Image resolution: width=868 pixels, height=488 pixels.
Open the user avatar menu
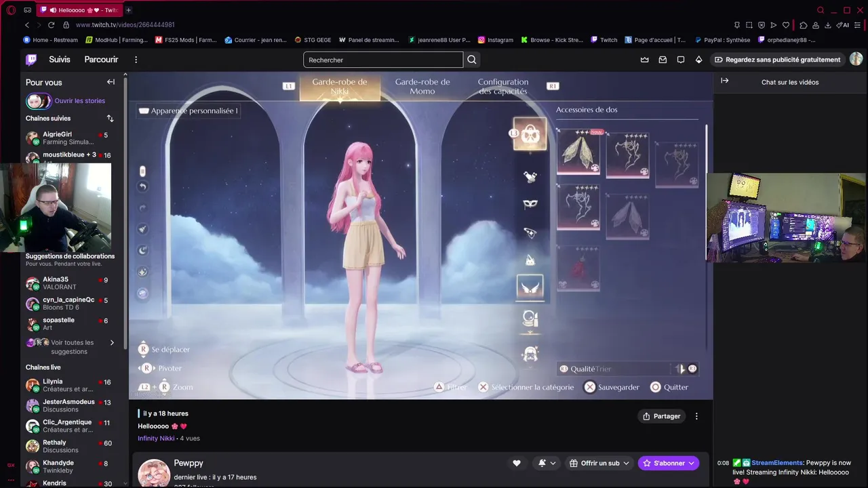tap(856, 59)
